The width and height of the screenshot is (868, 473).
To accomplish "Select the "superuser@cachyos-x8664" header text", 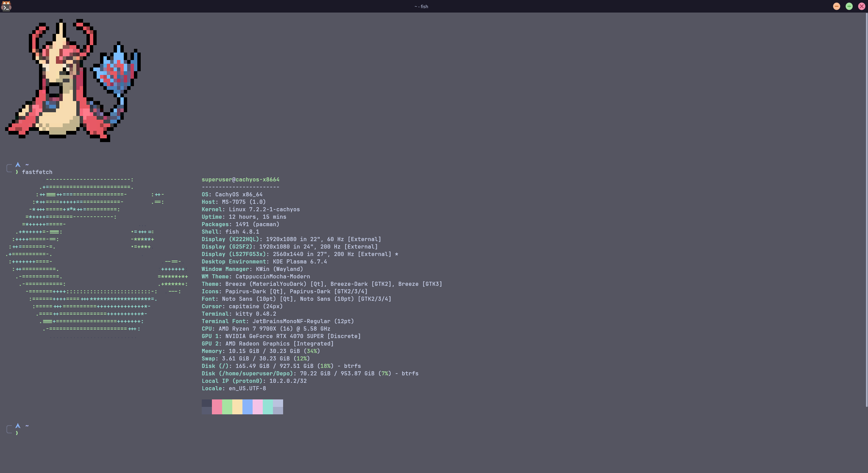I will point(240,179).
